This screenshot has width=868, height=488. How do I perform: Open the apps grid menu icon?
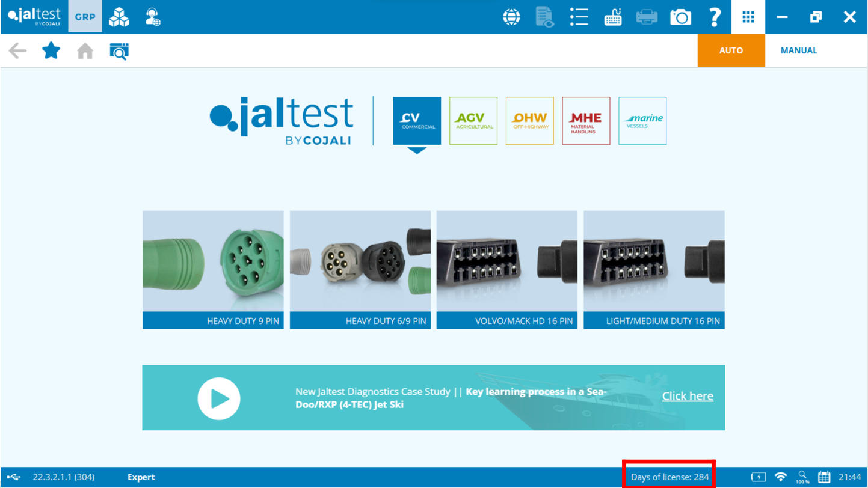(748, 17)
